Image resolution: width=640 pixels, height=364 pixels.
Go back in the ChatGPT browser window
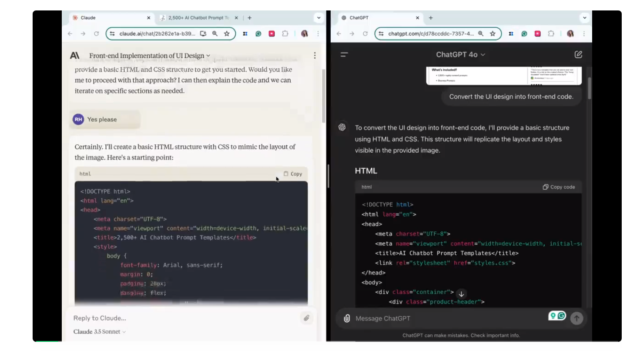339,33
